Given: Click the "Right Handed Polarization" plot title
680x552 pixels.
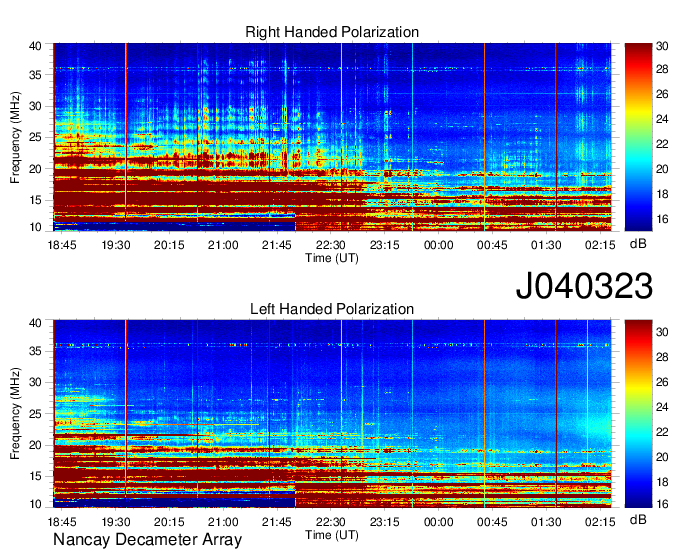Looking at the screenshot, I should [332, 32].
